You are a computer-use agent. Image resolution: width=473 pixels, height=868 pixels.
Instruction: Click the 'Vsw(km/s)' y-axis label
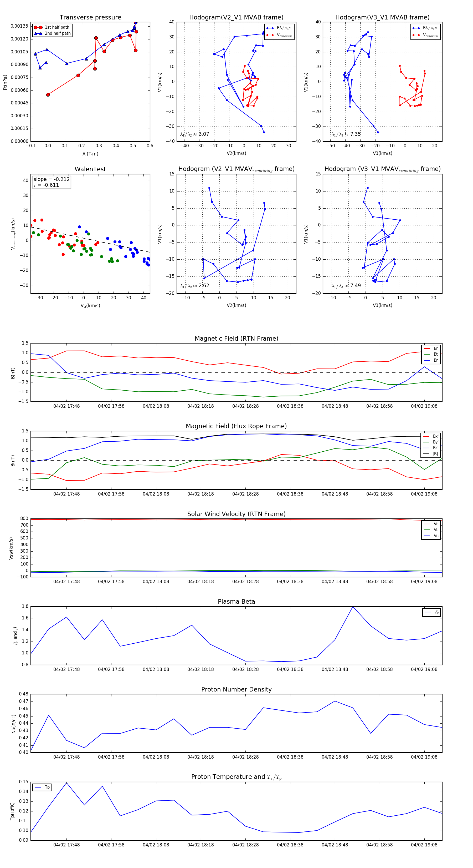[11, 548]
